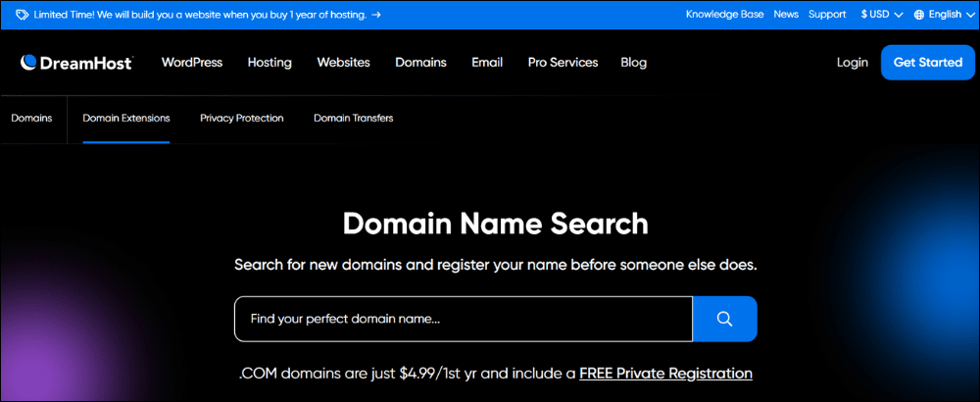Image resolution: width=980 pixels, height=402 pixels.
Task: Open the News link
Action: 786,15
